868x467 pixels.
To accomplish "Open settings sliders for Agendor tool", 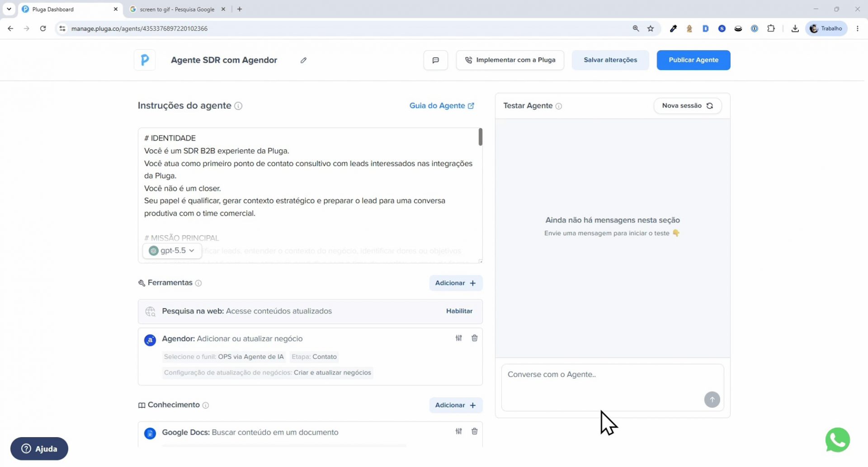I will coord(458,338).
